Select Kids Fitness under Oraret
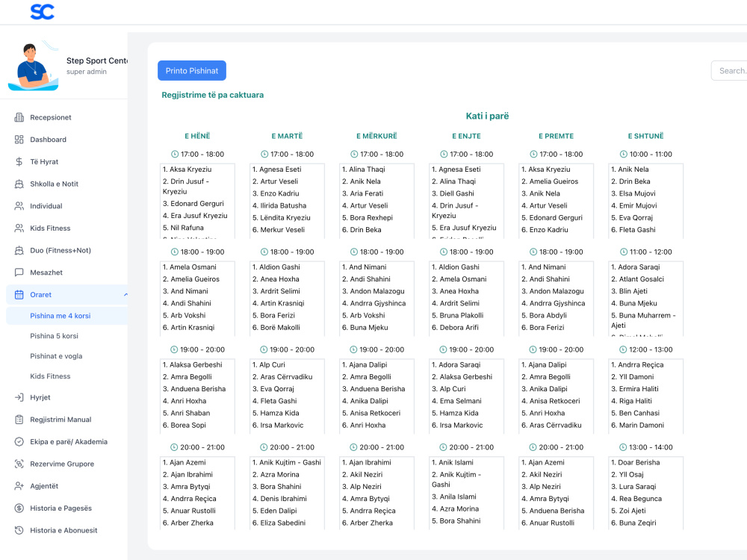Viewport: 747px width, 560px height. [x=50, y=376]
